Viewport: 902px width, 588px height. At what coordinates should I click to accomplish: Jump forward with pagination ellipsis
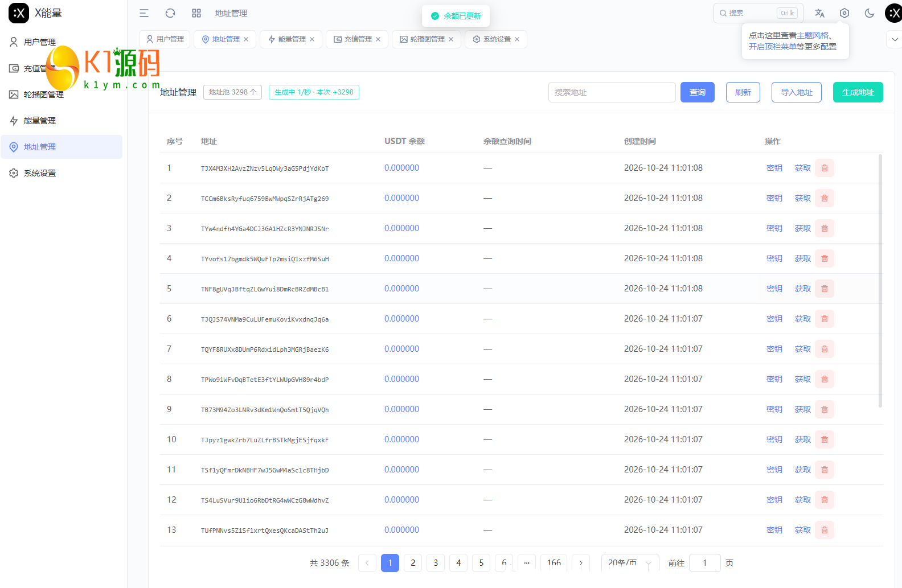[527, 563]
